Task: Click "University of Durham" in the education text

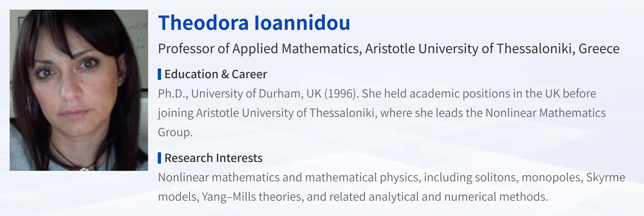Action: [246, 93]
